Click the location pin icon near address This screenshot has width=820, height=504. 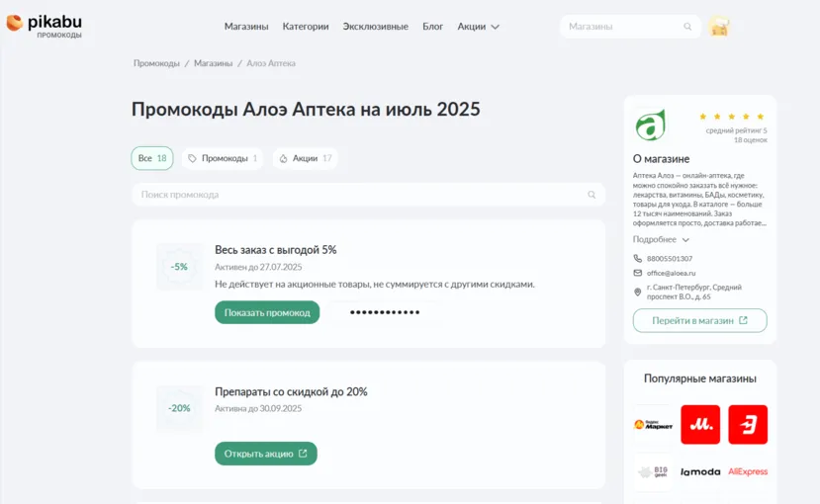(x=637, y=292)
